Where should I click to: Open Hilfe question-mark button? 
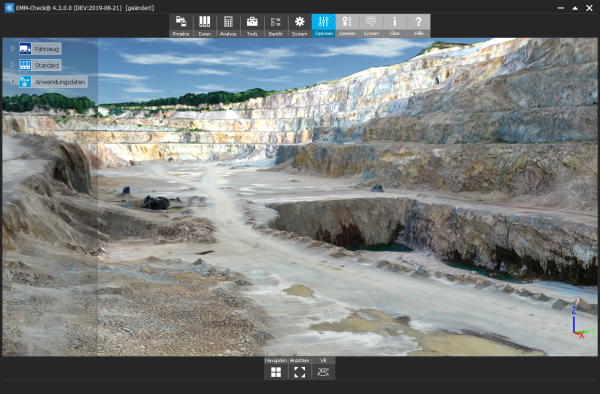point(419,26)
